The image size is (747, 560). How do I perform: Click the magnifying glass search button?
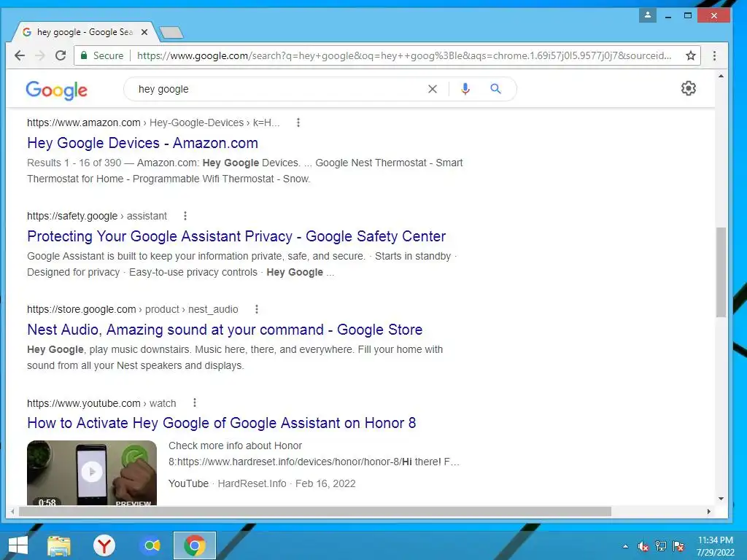[495, 88]
